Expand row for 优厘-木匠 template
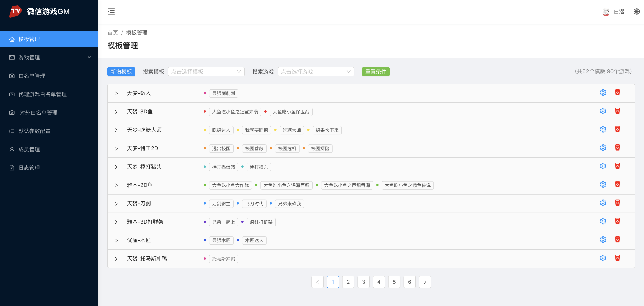The height and width of the screenshot is (306, 644). point(115,240)
